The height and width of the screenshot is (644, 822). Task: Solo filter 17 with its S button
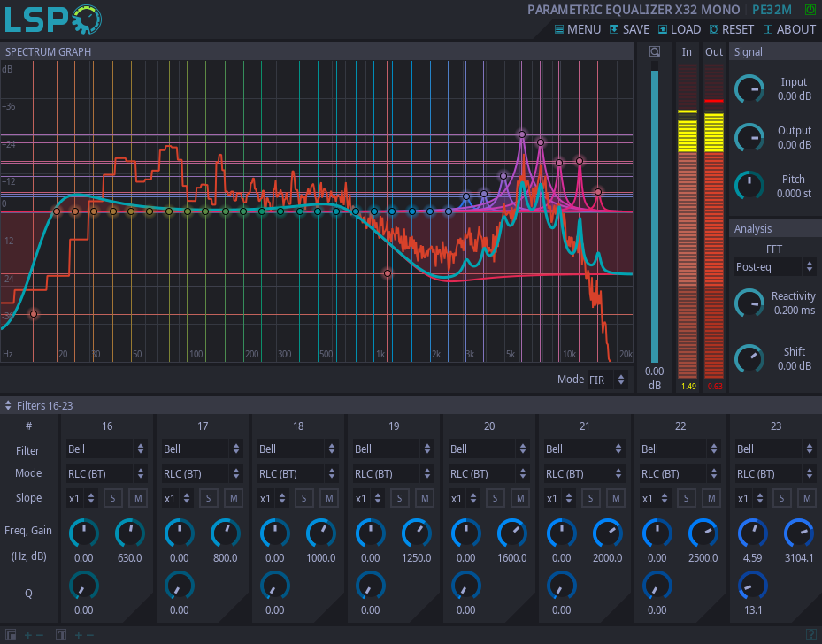pos(208,498)
